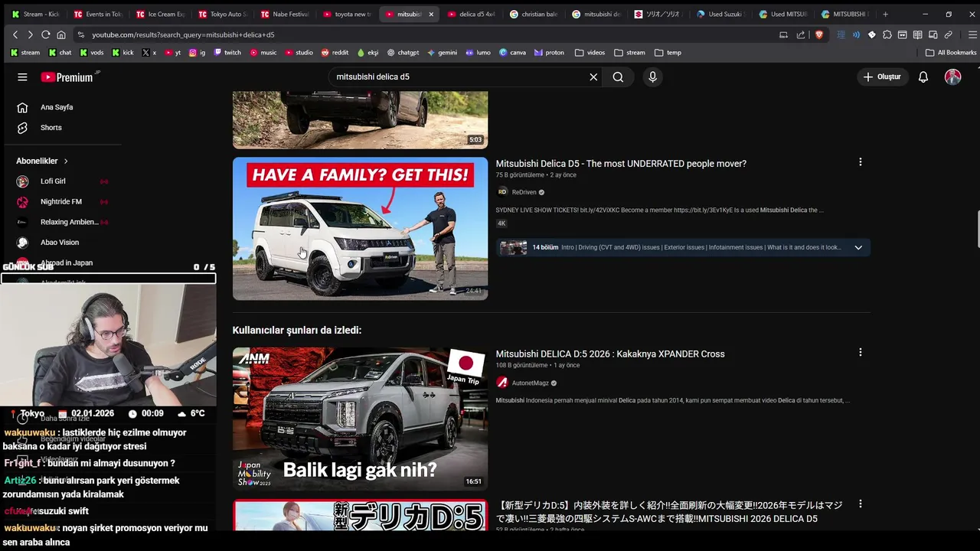The image size is (980, 551).
Task: Go back with the browser back arrow
Action: (x=15, y=34)
